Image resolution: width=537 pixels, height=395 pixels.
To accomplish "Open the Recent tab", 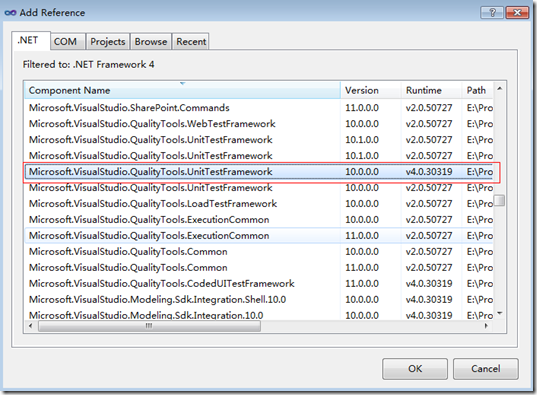I will pyautogui.click(x=191, y=42).
